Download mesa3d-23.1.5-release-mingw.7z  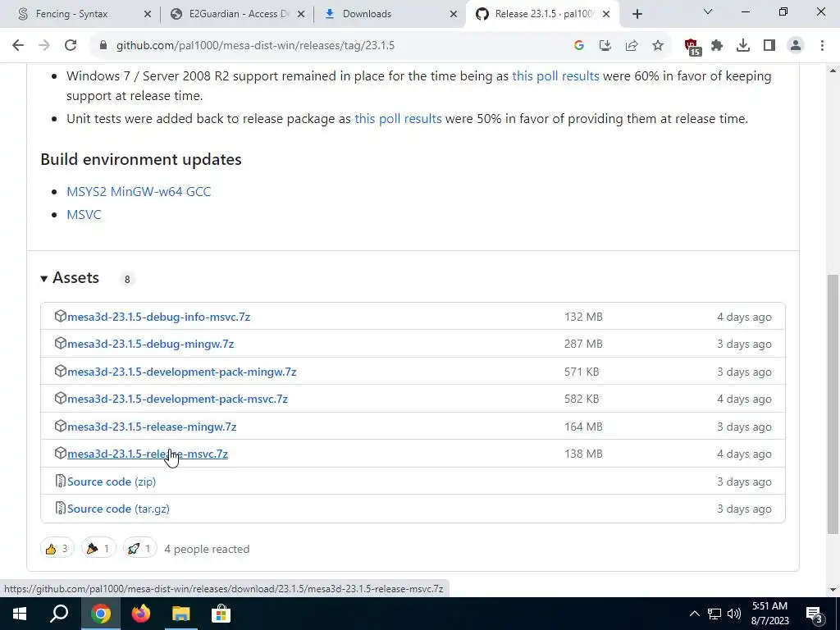(x=152, y=427)
